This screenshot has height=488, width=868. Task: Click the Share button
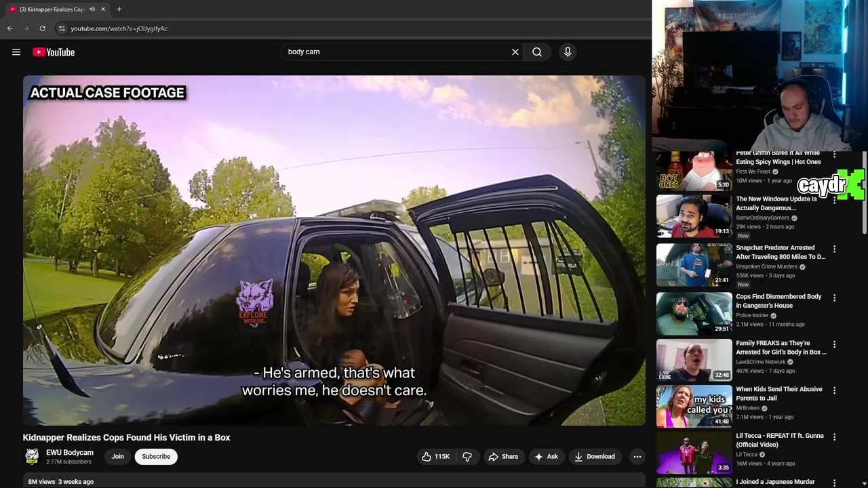pyautogui.click(x=503, y=457)
